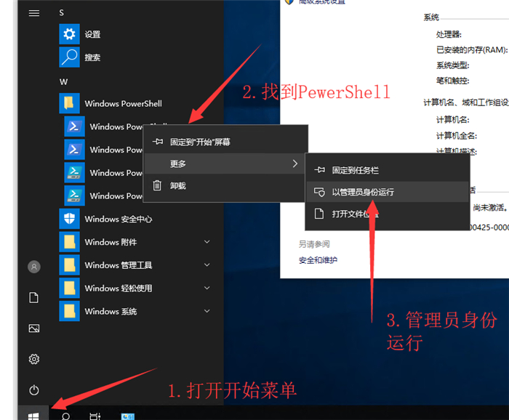Open Settings gear in Start sidebar
The width and height of the screenshot is (509, 420).
(x=33, y=359)
